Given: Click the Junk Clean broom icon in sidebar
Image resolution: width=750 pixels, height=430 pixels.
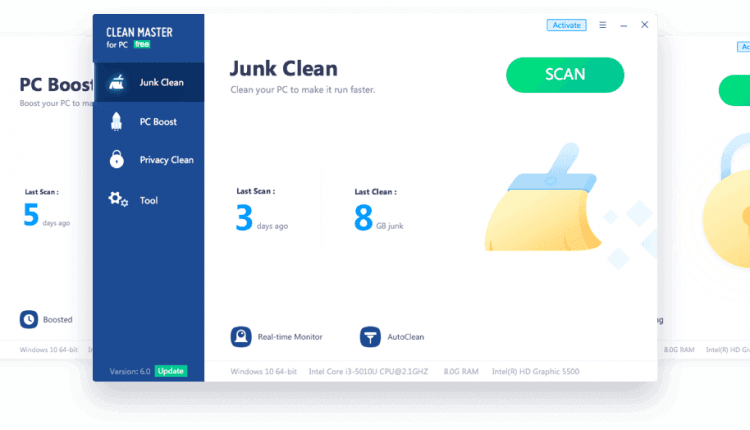Looking at the screenshot, I should (x=116, y=82).
